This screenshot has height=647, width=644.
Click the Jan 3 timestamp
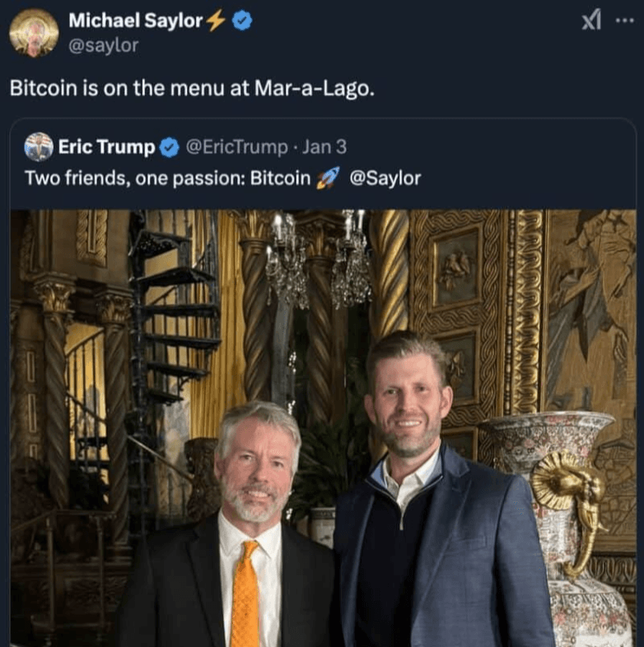coord(324,147)
